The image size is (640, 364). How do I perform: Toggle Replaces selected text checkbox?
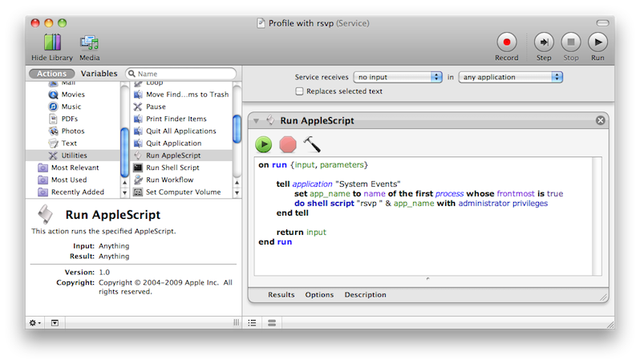click(x=299, y=91)
